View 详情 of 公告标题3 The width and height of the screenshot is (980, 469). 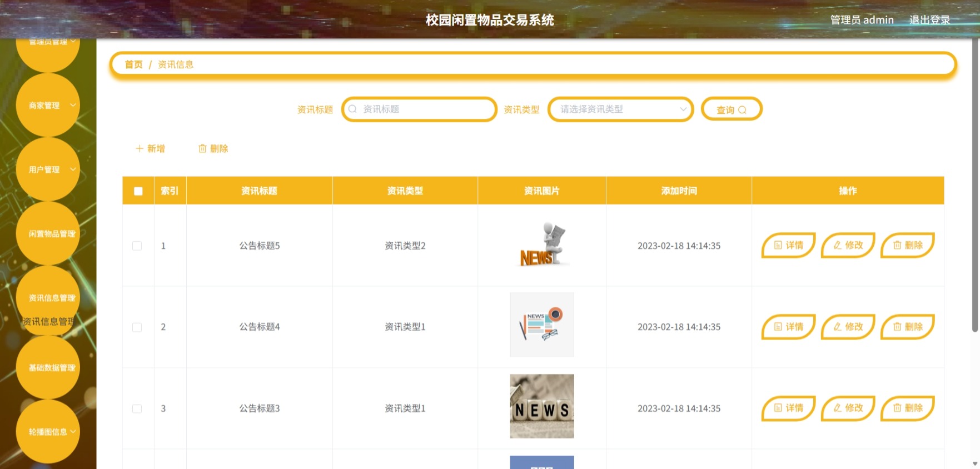[x=788, y=408]
